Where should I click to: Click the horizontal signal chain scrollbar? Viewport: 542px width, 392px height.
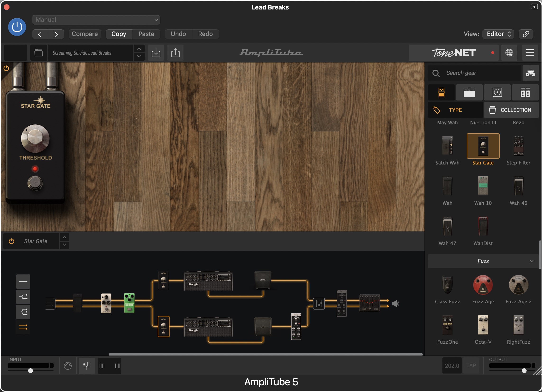(x=266, y=355)
